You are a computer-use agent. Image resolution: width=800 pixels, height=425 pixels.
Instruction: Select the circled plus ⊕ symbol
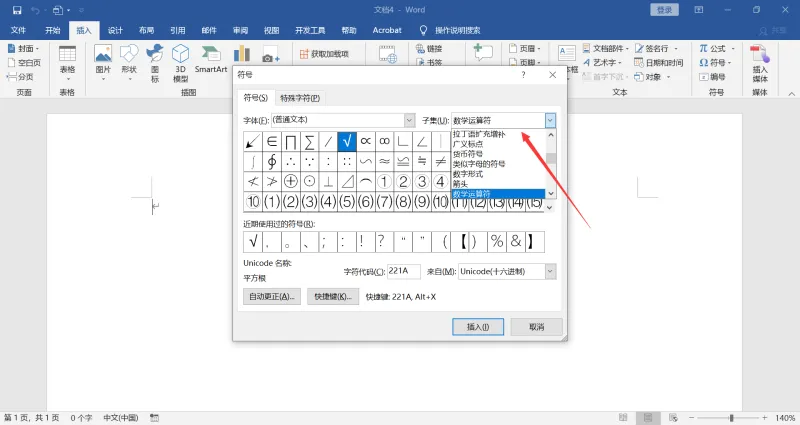pos(291,182)
